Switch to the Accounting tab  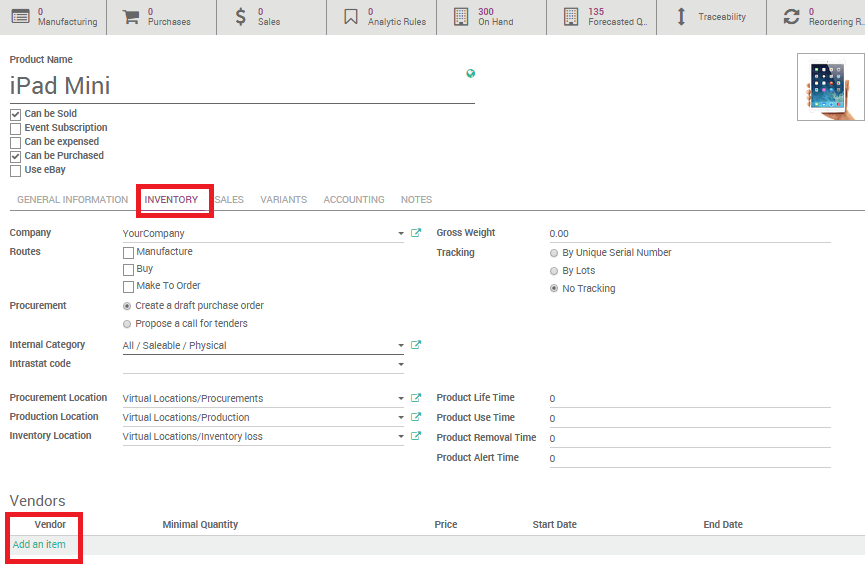click(x=354, y=199)
